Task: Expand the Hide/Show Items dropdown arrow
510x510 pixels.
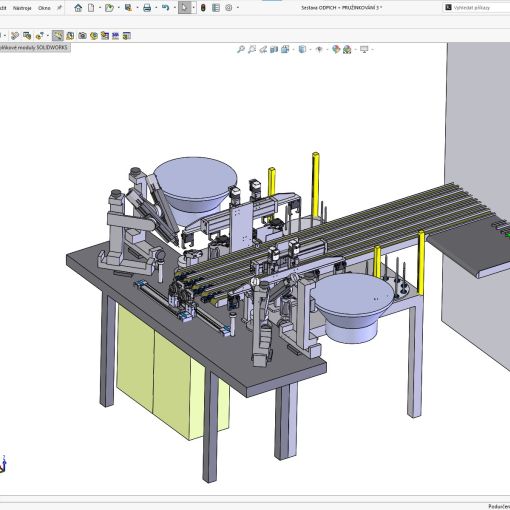Action: click(327, 50)
